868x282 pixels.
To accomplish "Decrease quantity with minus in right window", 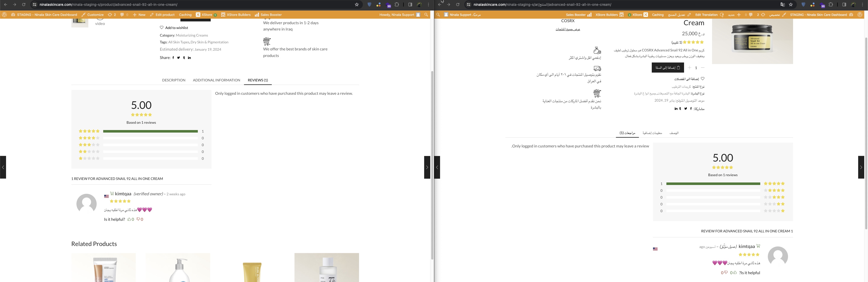I will 702,68.
